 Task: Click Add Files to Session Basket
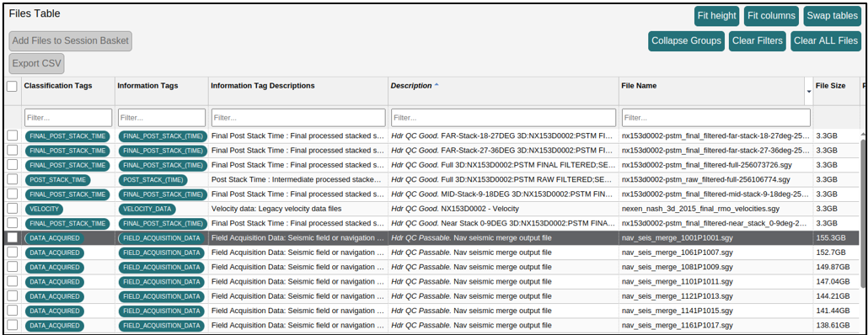[70, 41]
